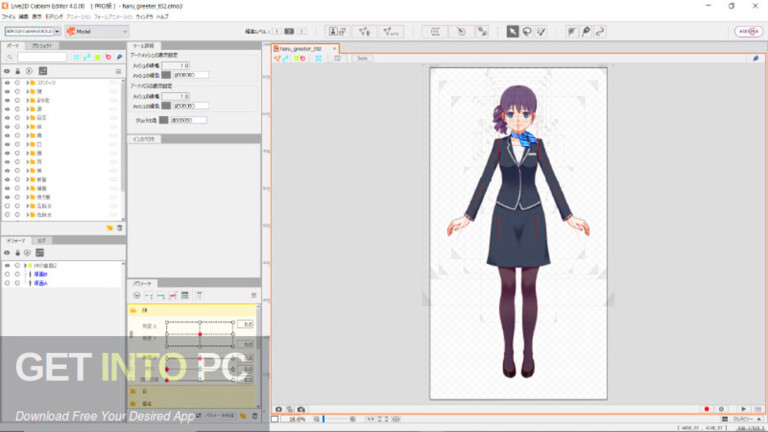Click the red diagonal key icon in Parameter toolbar
The image size is (768, 432).
(173, 295)
